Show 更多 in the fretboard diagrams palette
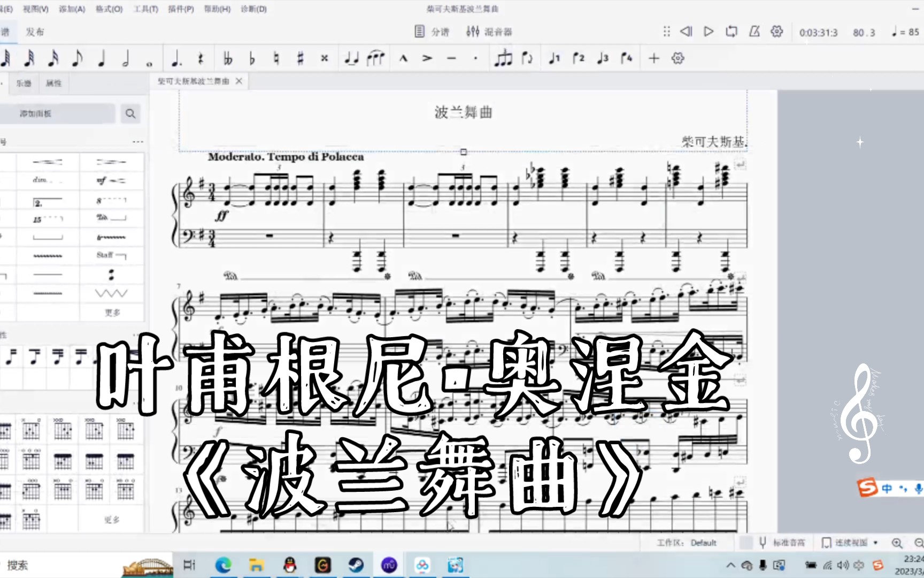Viewport: 924px width, 578px height. [x=112, y=519]
